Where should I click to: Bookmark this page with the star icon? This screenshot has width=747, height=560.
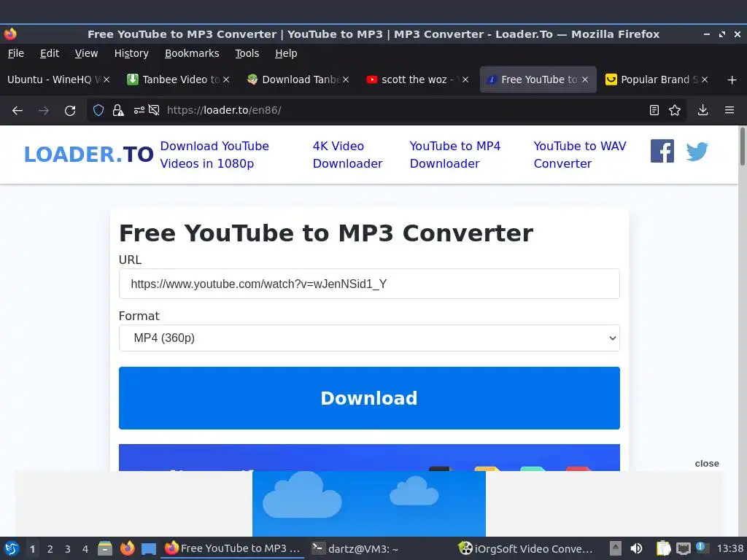tap(675, 111)
